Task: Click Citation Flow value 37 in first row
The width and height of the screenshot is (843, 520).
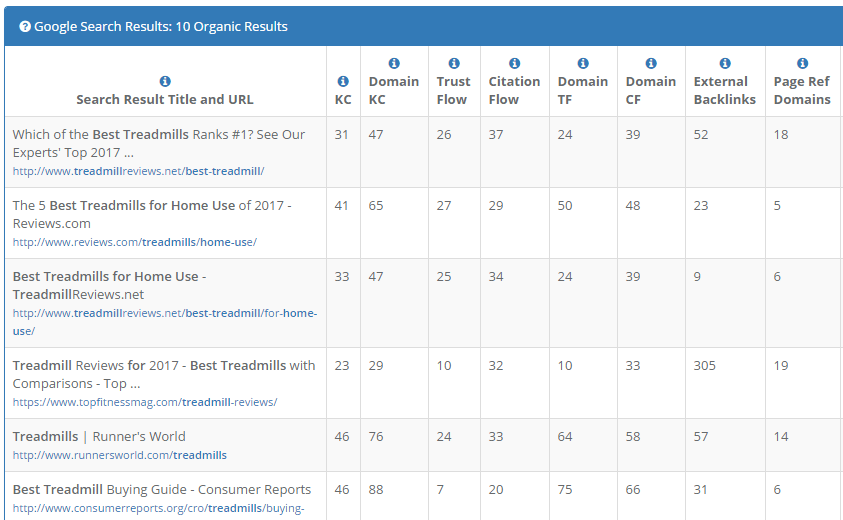Action: click(x=496, y=134)
